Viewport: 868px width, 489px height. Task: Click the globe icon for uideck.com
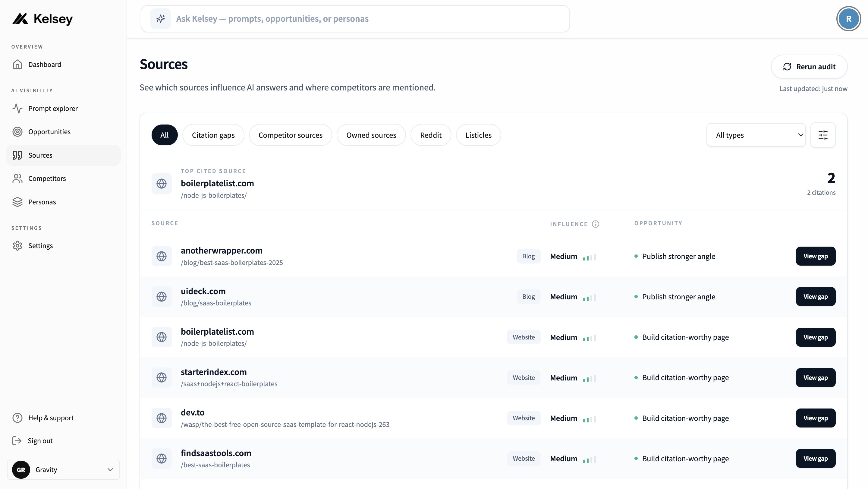click(162, 297)
